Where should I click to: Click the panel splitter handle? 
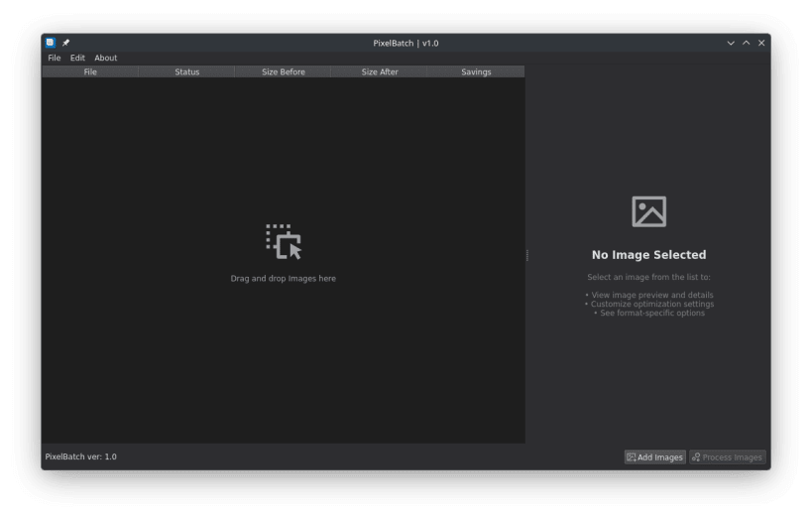[527, 255]
